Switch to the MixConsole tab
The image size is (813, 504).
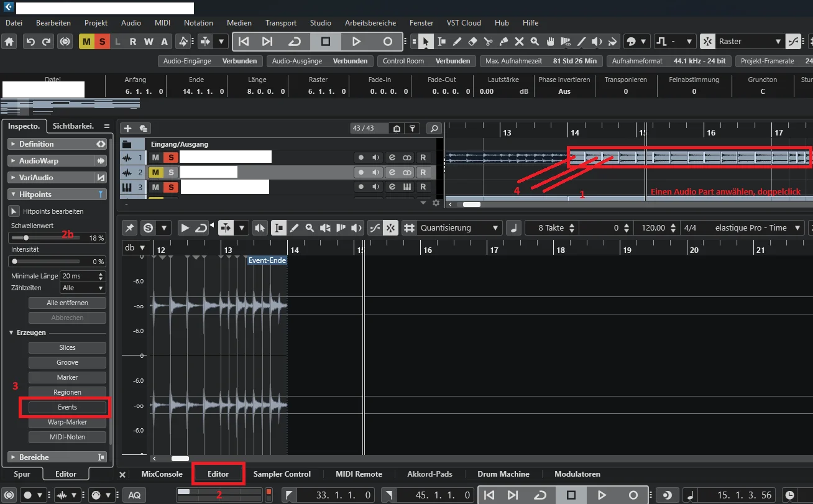162,474
